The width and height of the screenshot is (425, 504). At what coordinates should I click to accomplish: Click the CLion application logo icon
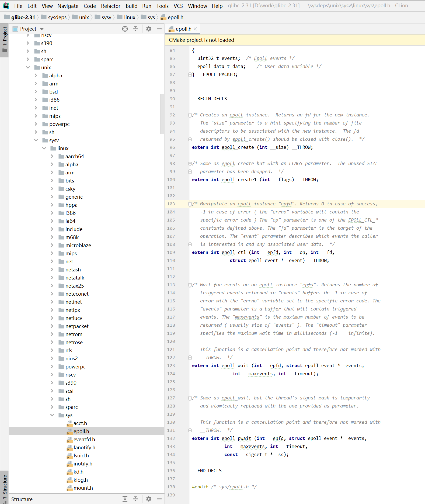(6, 6)
